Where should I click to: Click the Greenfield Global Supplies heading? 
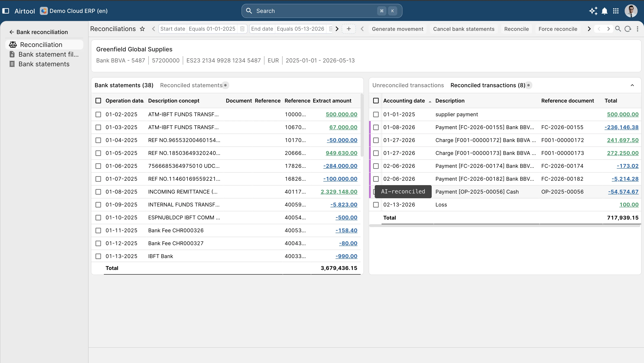(134, 49)
